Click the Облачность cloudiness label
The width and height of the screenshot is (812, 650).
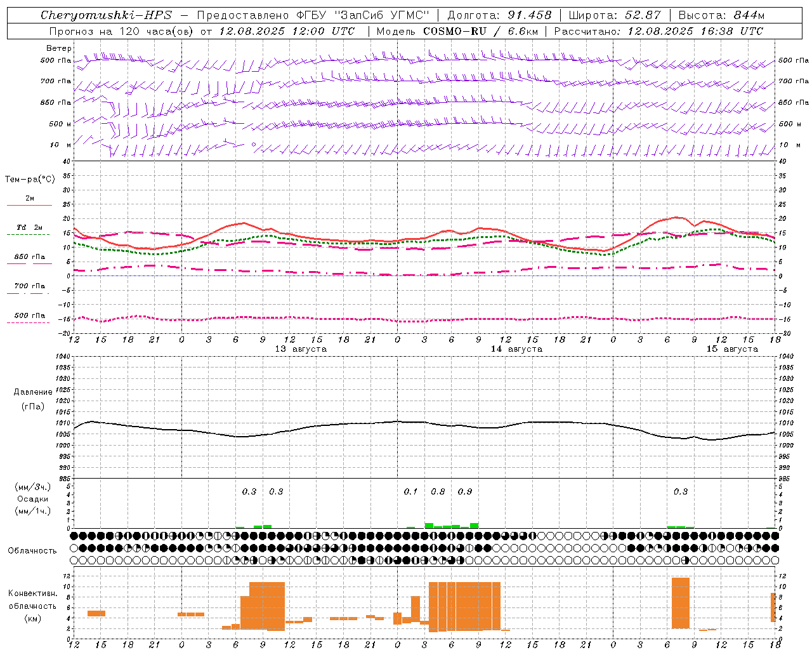pyautogui.click(x=32, y=551)
